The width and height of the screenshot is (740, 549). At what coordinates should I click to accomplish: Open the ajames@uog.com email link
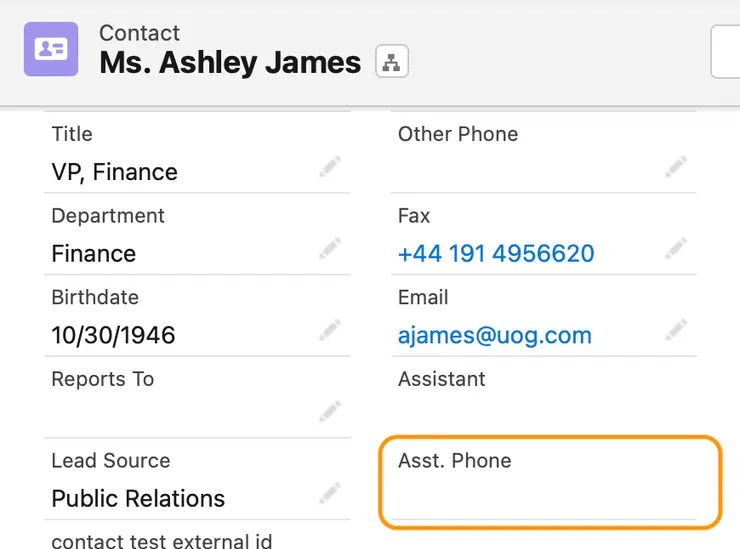point(494,336)
